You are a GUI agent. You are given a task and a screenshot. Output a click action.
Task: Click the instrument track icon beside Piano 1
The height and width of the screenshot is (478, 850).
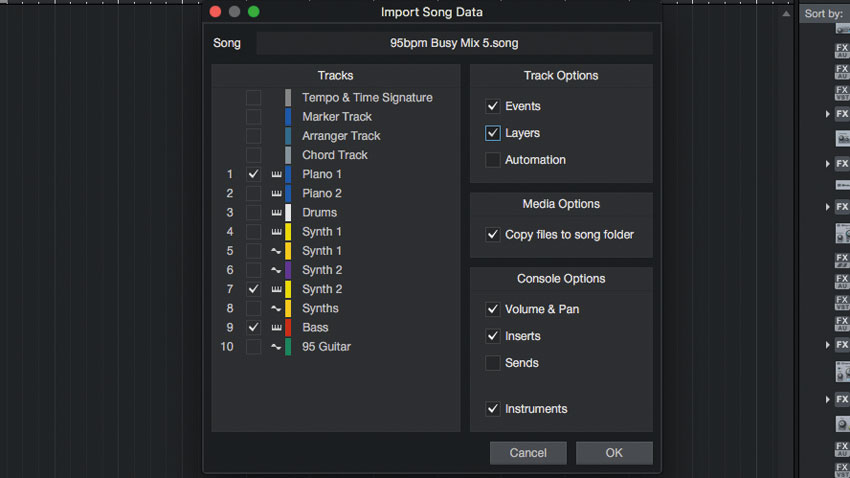pos(276,174)
